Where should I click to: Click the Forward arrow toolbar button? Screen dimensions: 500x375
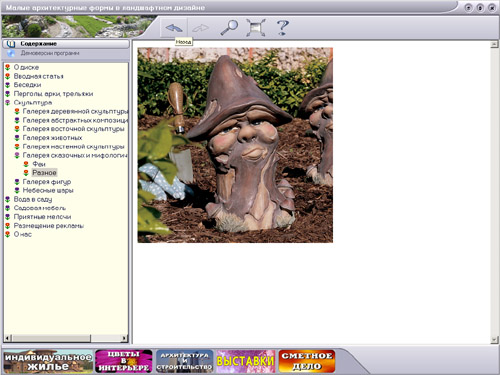[x=201, y=28]
